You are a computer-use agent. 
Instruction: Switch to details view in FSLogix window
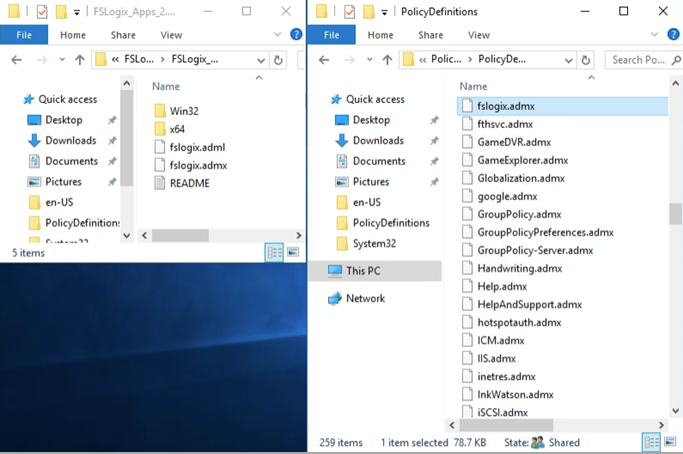pos(274,253)
